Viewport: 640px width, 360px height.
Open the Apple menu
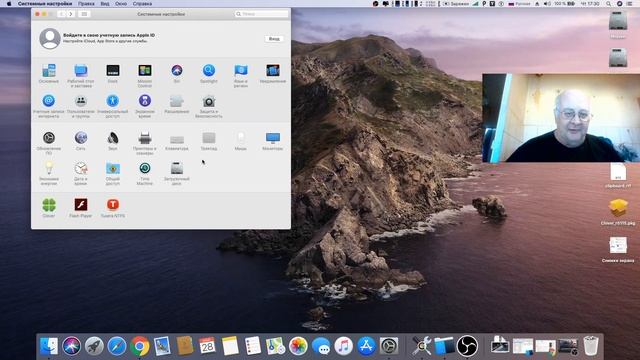(x=9, y=4)
